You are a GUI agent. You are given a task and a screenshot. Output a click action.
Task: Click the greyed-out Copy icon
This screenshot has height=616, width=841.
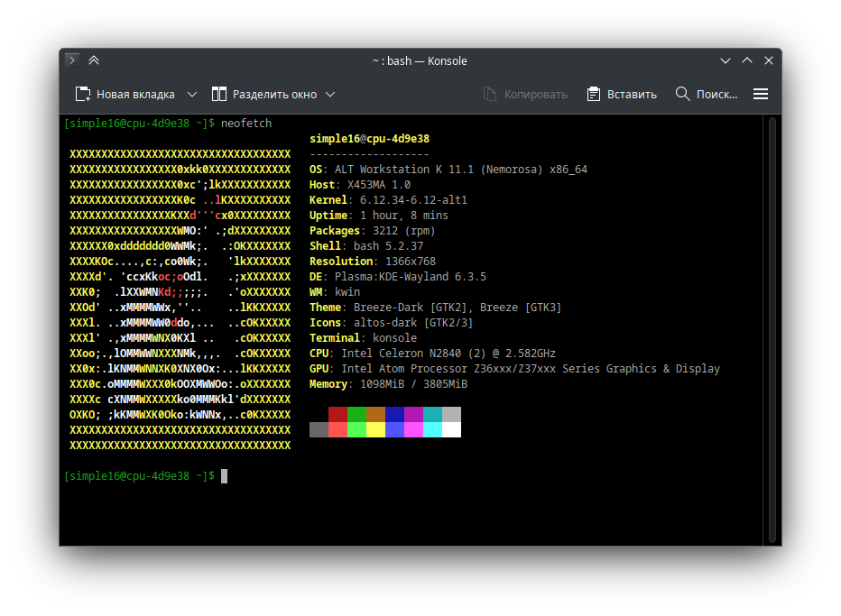click(490, 94)
